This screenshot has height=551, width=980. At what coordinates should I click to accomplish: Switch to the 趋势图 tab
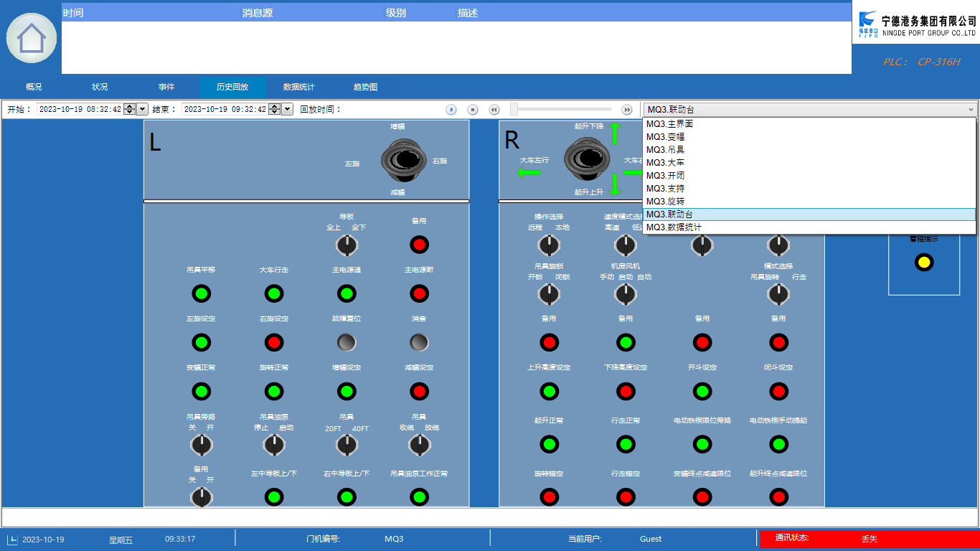coord(365,87)
